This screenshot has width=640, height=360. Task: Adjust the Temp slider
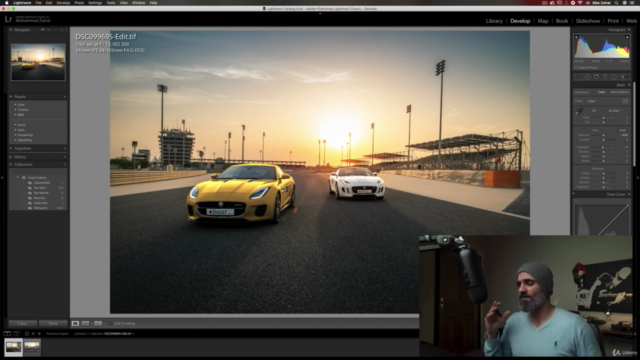coord(604,118)
